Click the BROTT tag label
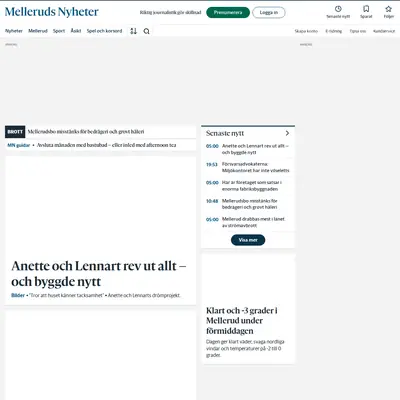The height and width of the screenshot is (400, 400). click(x=15, y=132)
